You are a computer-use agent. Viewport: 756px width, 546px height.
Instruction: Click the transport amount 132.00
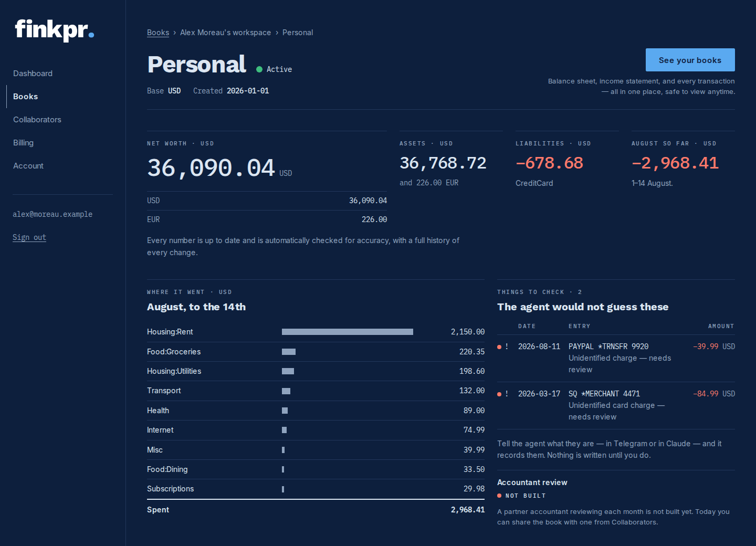pyautogui.click(x=472, y=391)
